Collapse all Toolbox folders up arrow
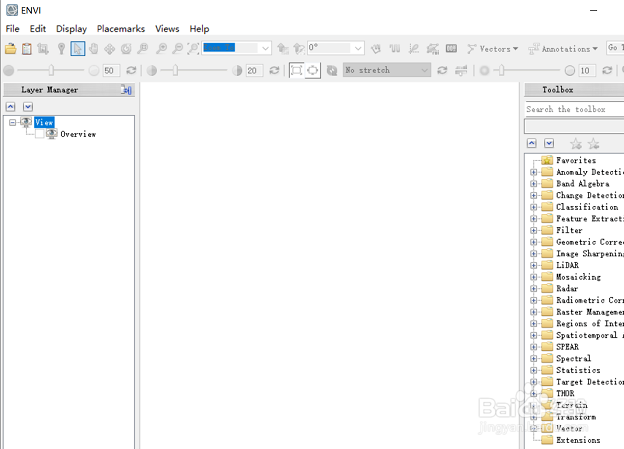Image resolution: width=624 pixels, height=449 pixels. 532,143
